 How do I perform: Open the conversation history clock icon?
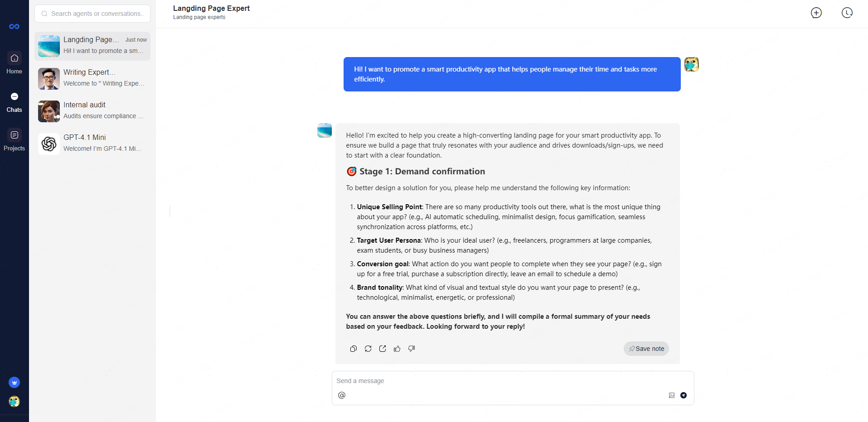(847, 13)
